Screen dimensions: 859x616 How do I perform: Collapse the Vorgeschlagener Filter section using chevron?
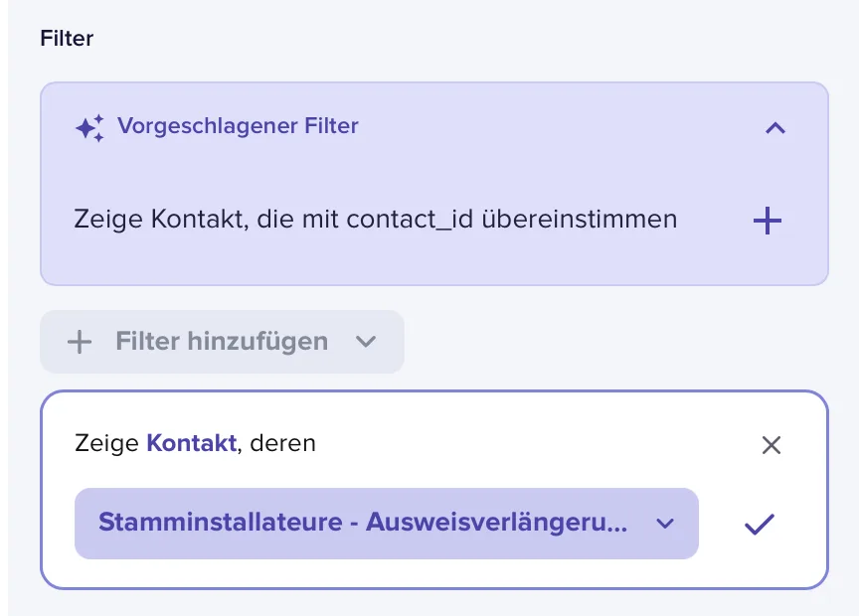tap(775, 128)
